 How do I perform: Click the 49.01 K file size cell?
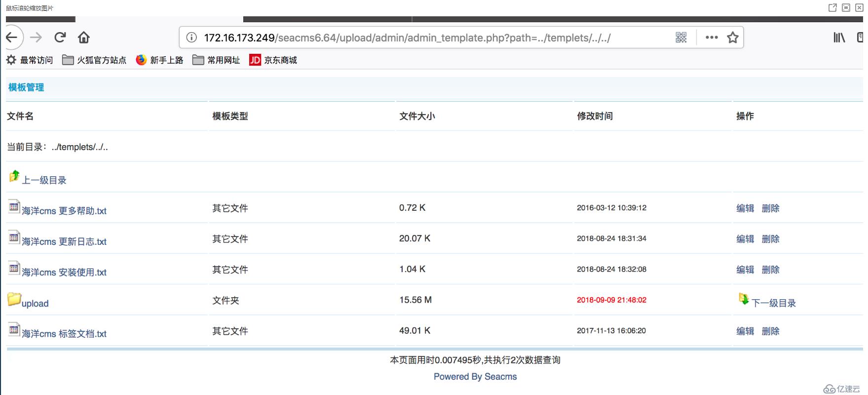point(415,331)
